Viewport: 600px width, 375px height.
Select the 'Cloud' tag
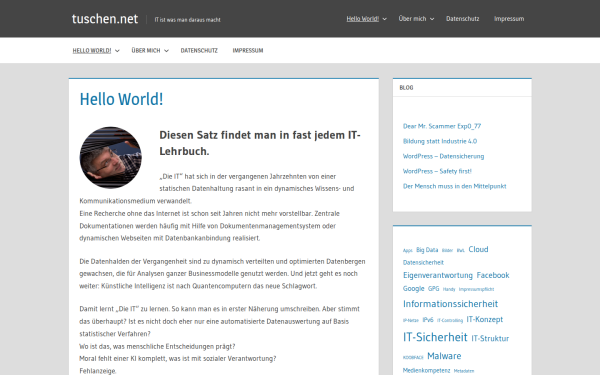[x=478, y=249]
